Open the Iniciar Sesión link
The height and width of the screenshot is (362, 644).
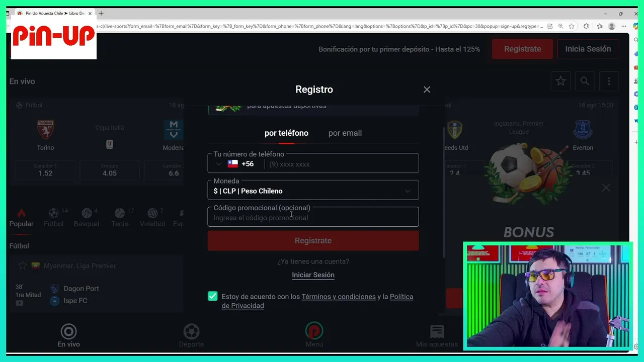pyautogui.click(x=313, y=275)
